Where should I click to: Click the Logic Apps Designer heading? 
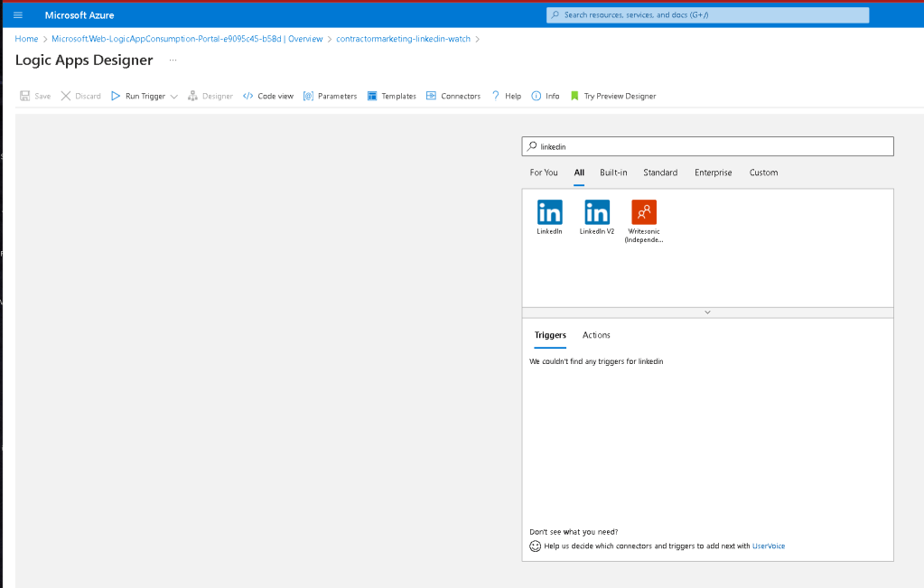point(84,61)
